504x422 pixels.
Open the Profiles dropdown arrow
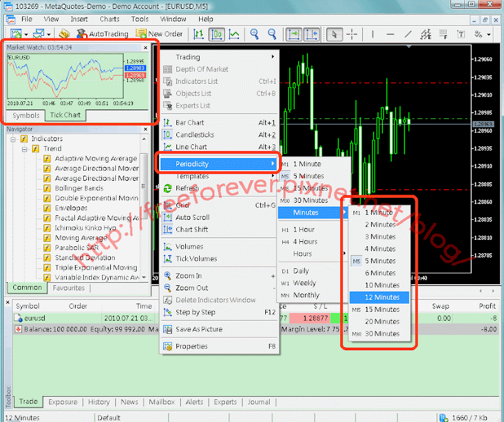pos(49,34)
